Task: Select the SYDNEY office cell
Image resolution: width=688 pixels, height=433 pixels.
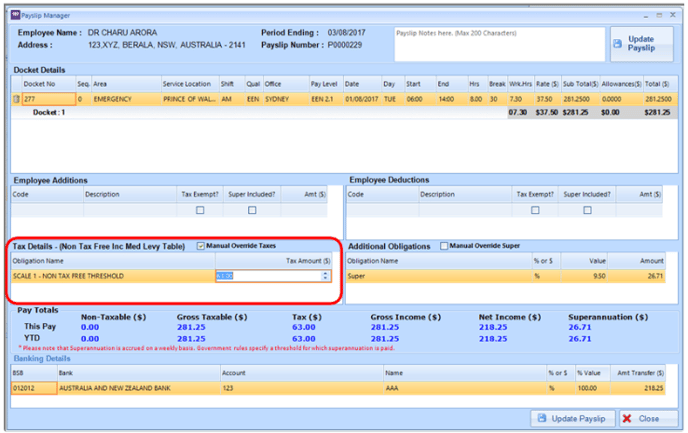Action: pos(286,99)
